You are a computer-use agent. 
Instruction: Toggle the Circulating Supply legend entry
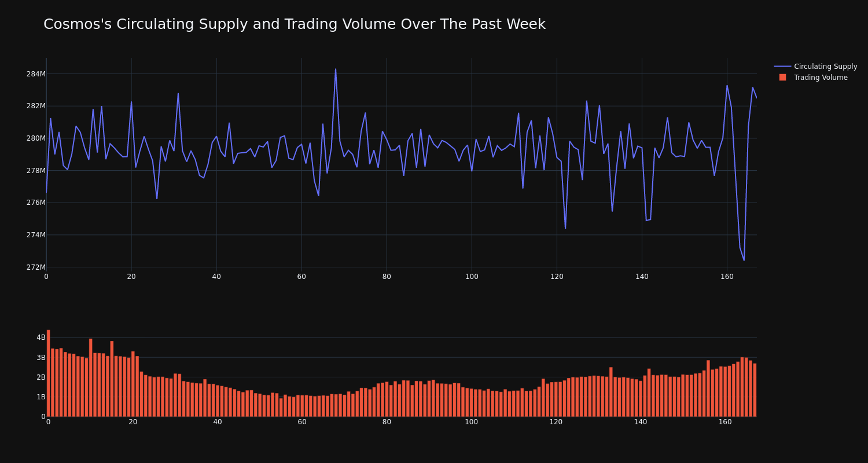point(815,67)
